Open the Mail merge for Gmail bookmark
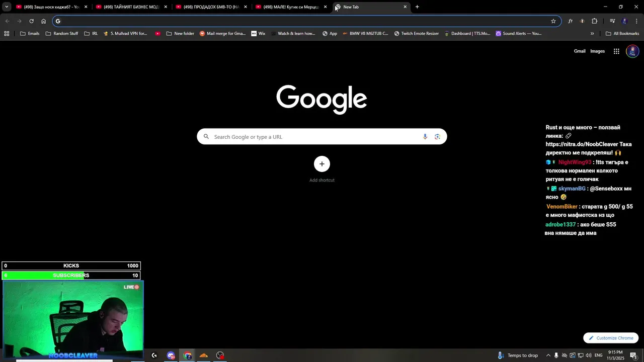 click(222, 34)
